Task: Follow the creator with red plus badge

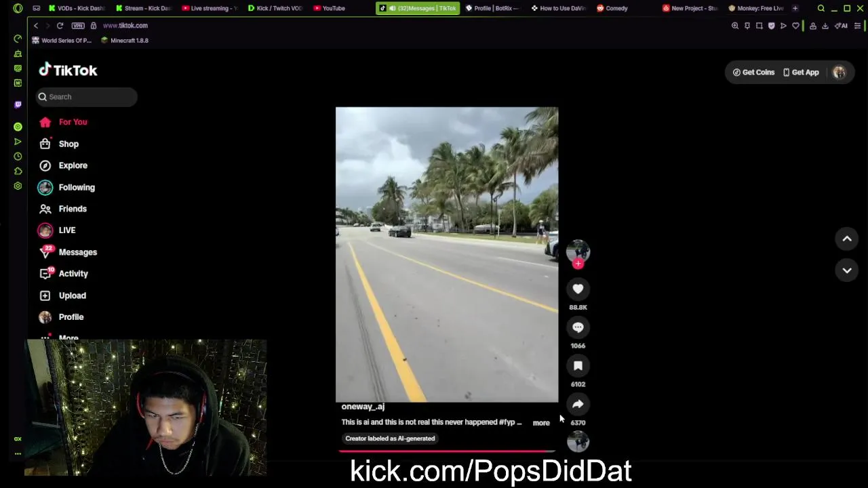Action: [578, 264]
